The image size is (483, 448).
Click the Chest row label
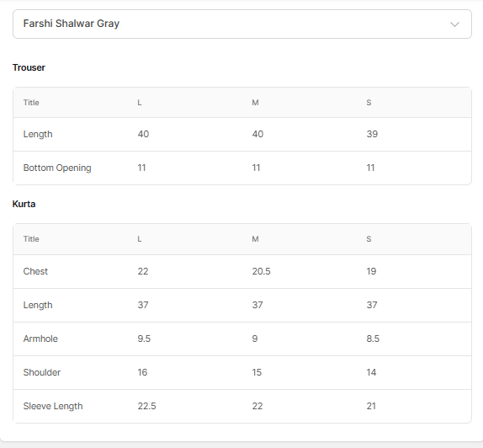[35, 272]
